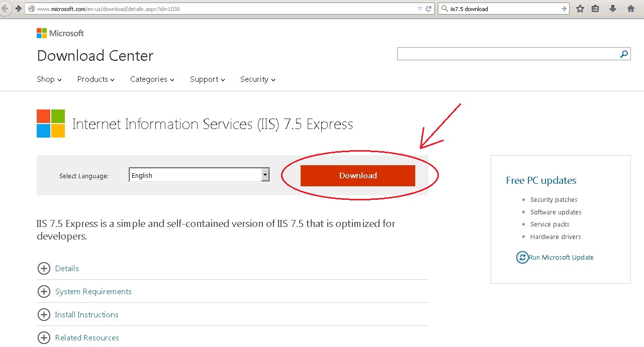
Task: Click the site globe icon in address bar
Action: [32, 9]
